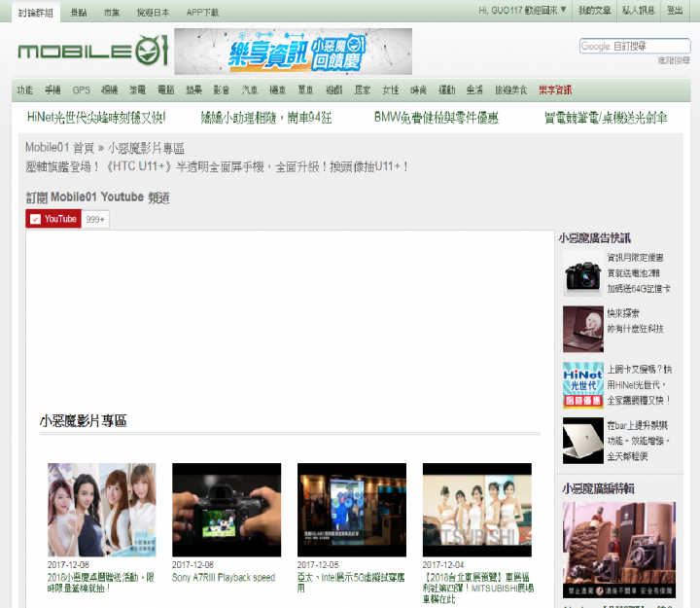Open the 女性 menu
This screenshot has height=608, width=700.
[x=390, y=90]
